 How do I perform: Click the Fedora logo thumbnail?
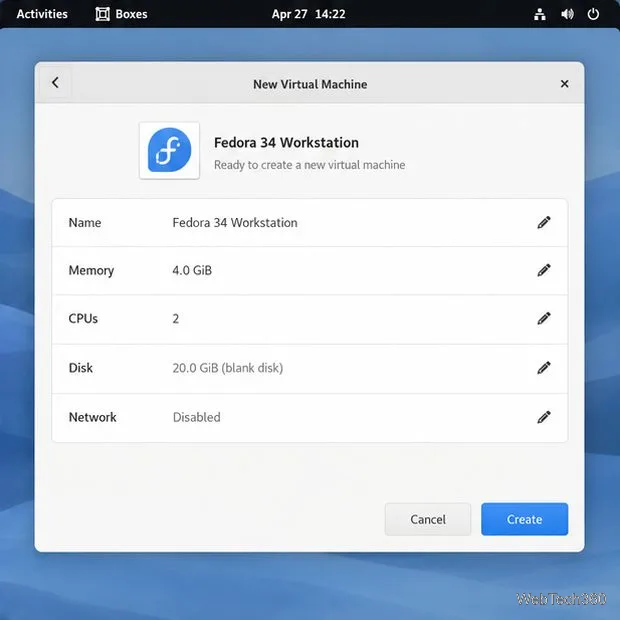click(x=169, y=150)
